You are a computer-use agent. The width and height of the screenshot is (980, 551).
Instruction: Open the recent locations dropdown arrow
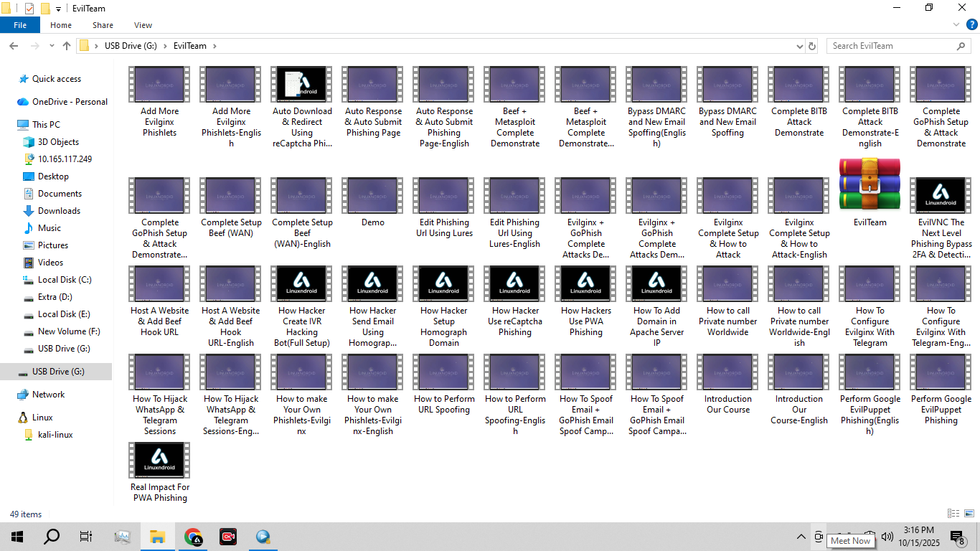(x=52, y=46)
